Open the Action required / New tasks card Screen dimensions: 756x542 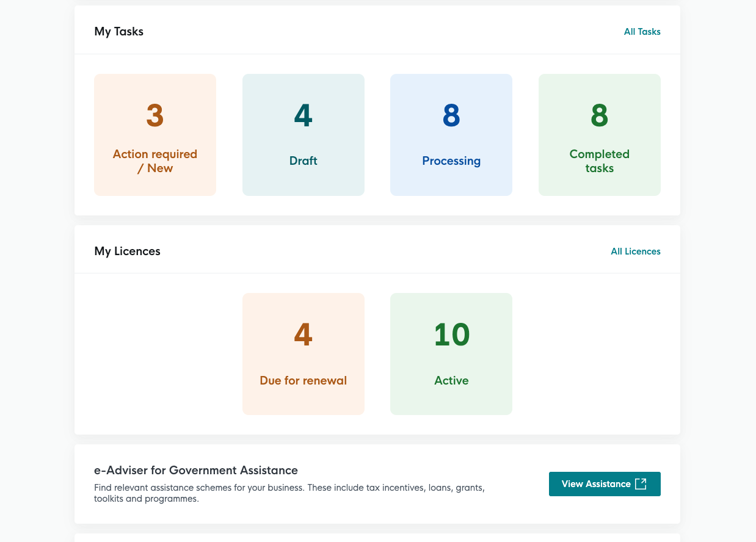[x=155, y=135]
